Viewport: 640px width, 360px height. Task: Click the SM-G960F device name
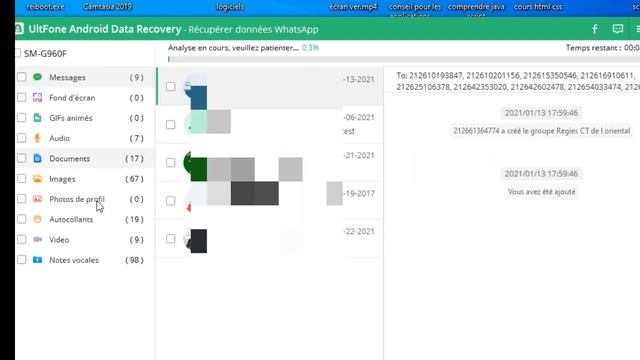(x=45, y=53)
